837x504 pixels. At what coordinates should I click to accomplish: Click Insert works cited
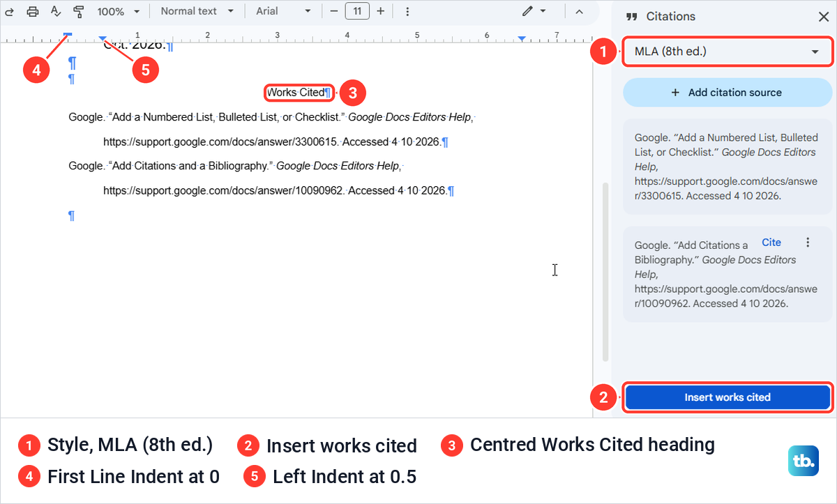[x=727, y=397]
